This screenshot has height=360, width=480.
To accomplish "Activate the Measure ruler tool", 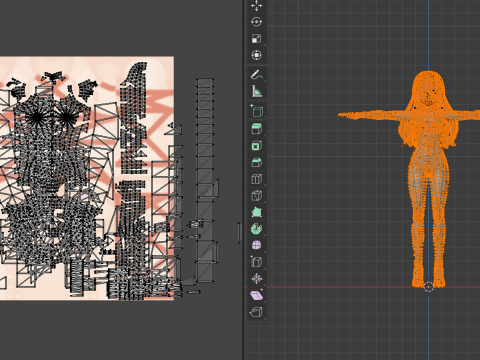I will pos(256,91).
